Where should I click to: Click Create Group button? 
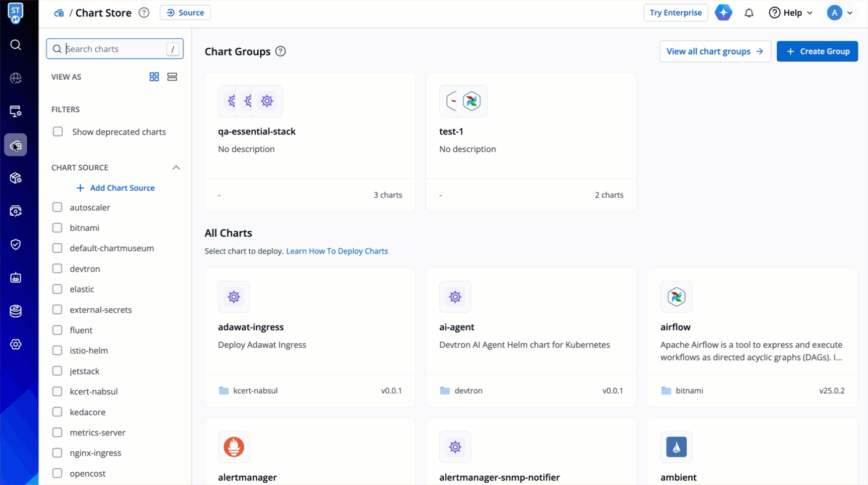pyautogui.click(x=817, y=51)
